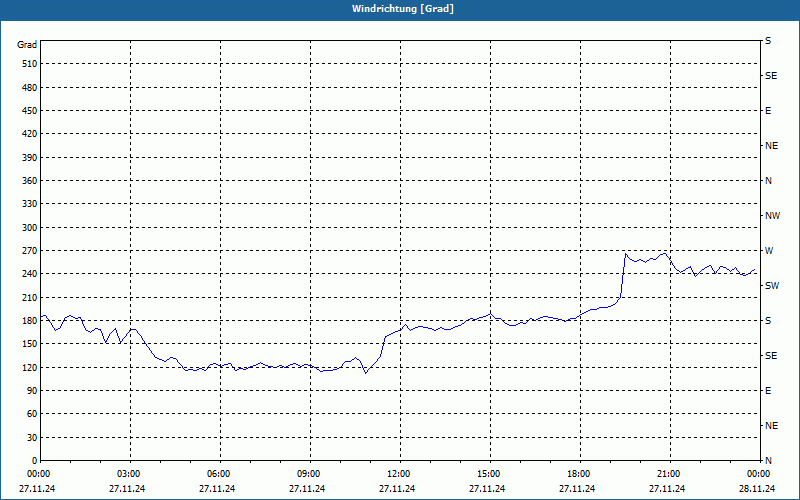Click the 'Grad' unit label on the y-axis
This screenshot has width=800, height=500.
[27, 45]
